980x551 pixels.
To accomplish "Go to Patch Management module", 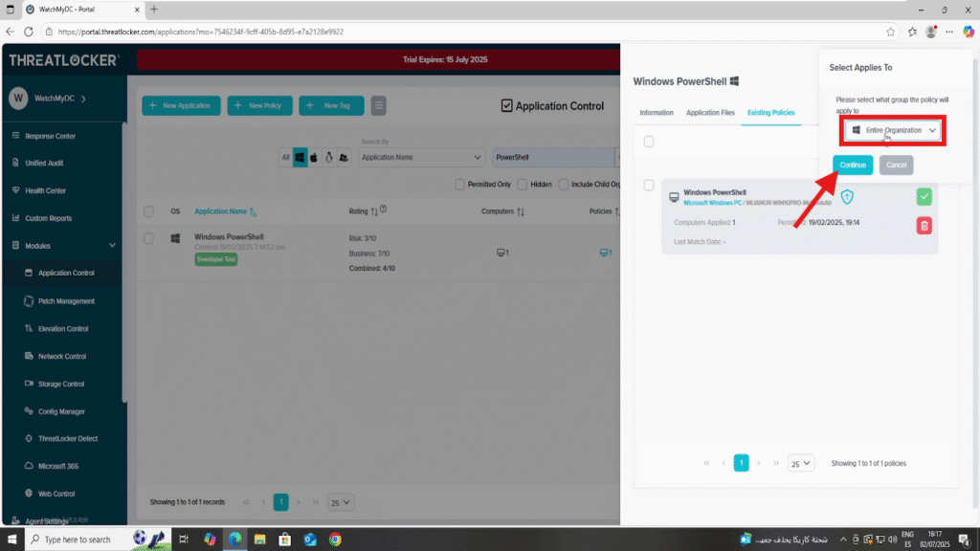I will coord(66,301).
